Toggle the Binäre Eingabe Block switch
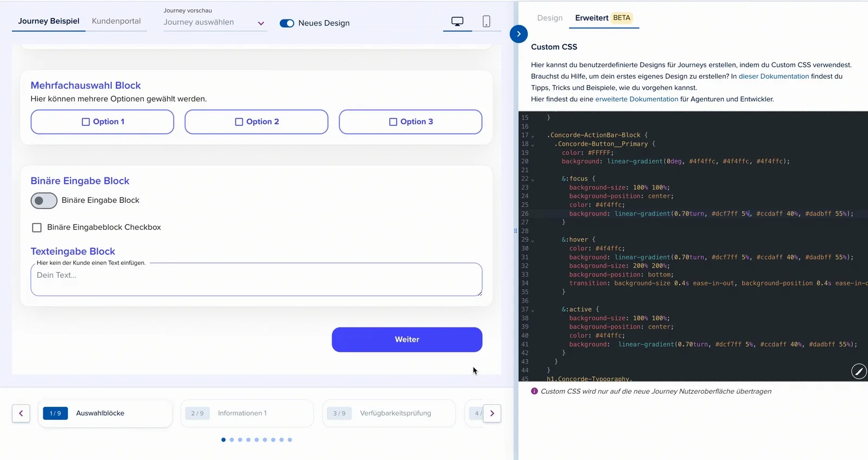This screenshot has width=868, height=460. 44,201
